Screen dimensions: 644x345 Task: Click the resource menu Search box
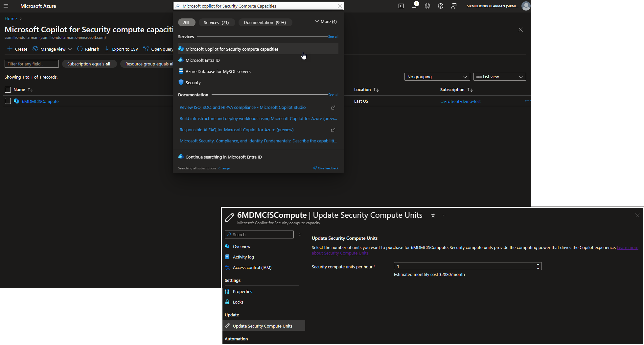259,234
